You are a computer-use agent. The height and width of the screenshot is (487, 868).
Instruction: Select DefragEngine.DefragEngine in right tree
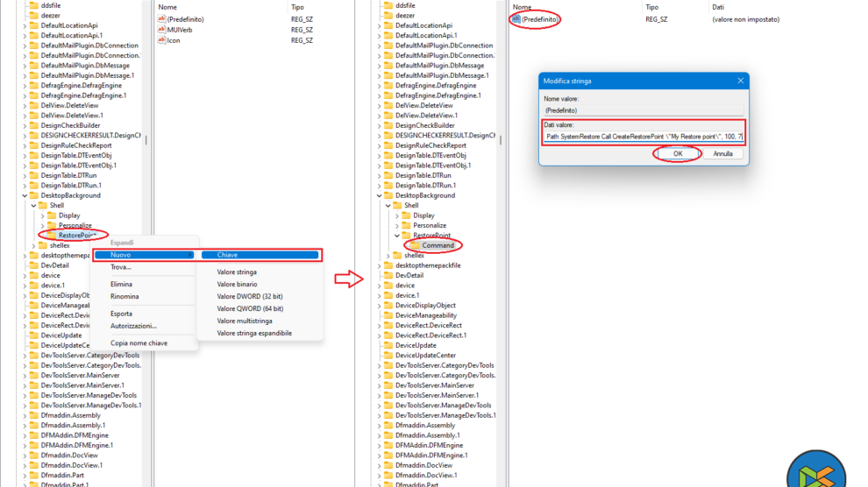tap(436, 85)
